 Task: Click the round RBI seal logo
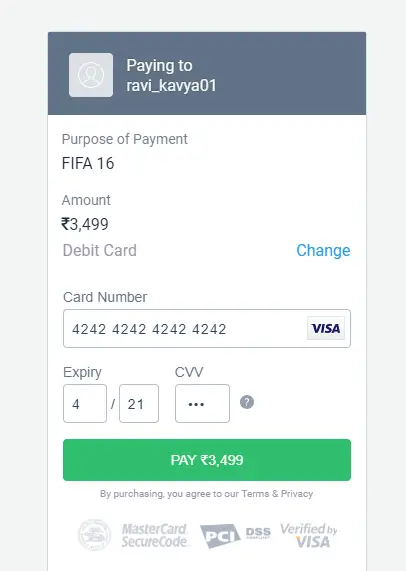(x=94, y=535)
